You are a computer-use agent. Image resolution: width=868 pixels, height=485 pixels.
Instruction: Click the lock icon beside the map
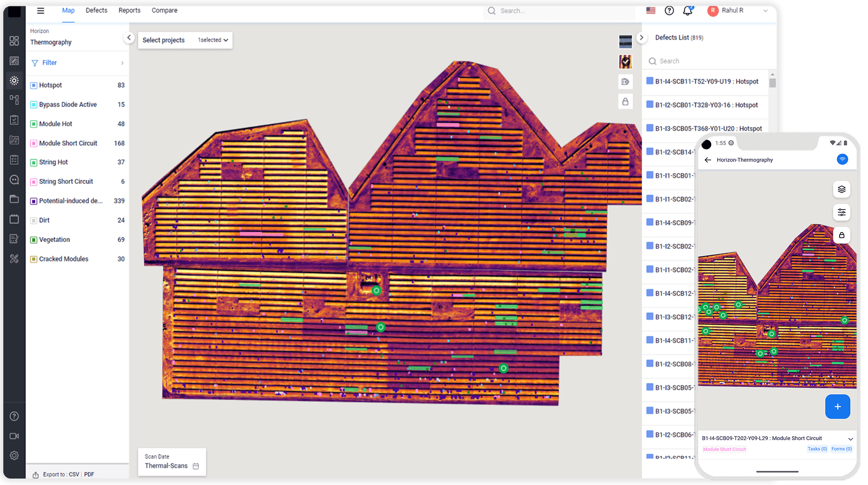(625, 101)
